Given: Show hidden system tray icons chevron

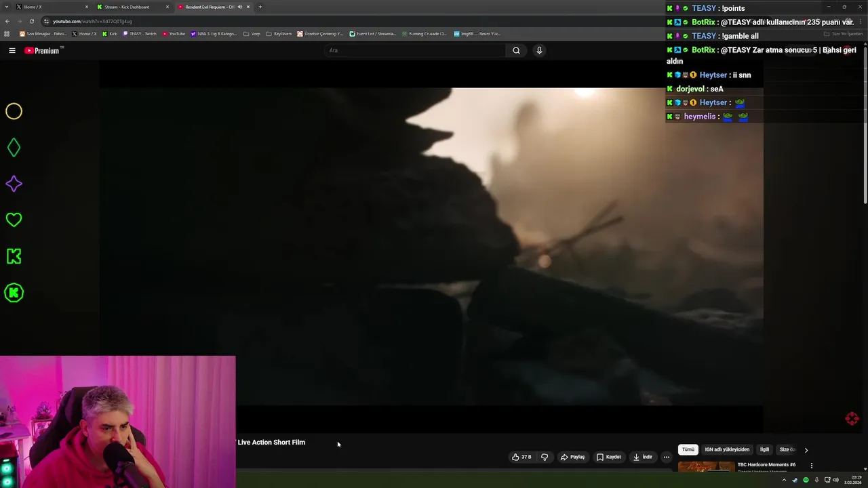Looking at the screenshot, I should (x=784, y=480).
